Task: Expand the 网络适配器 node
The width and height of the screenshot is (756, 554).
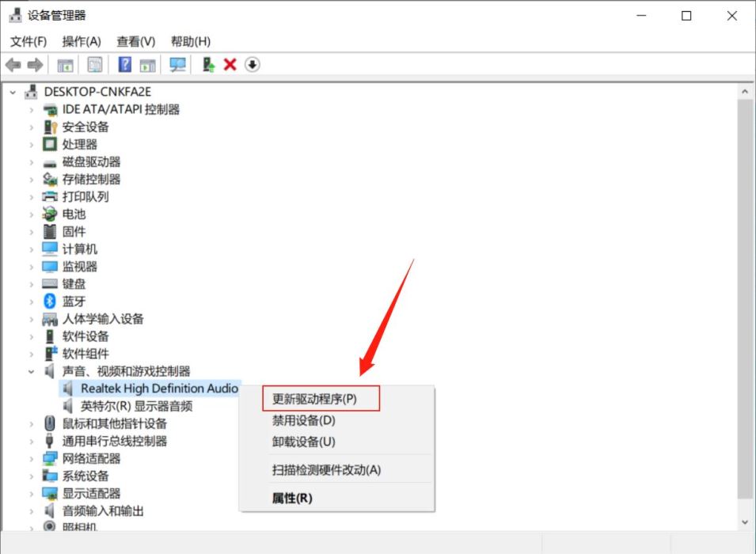Action: pyautogui.click(x=32, y=459)
